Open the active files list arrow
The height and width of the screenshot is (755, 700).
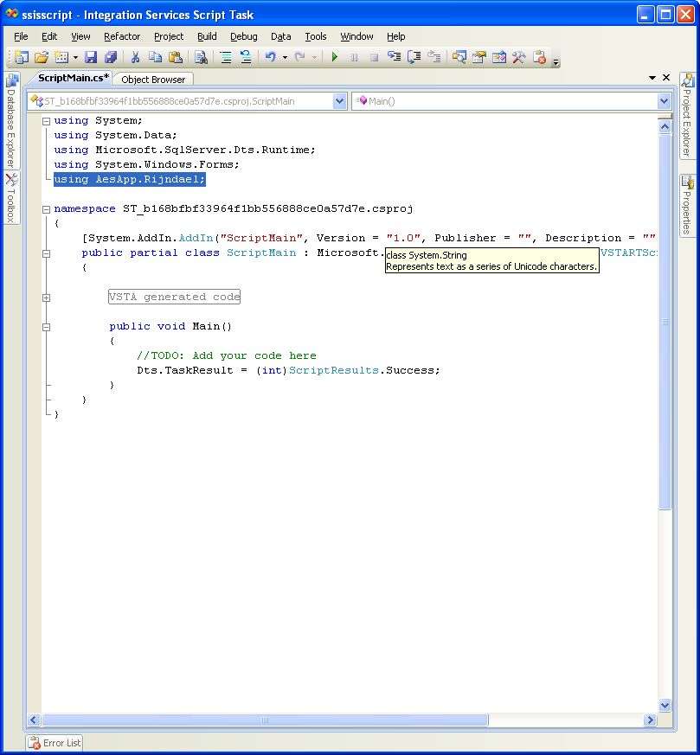[652, 78]
